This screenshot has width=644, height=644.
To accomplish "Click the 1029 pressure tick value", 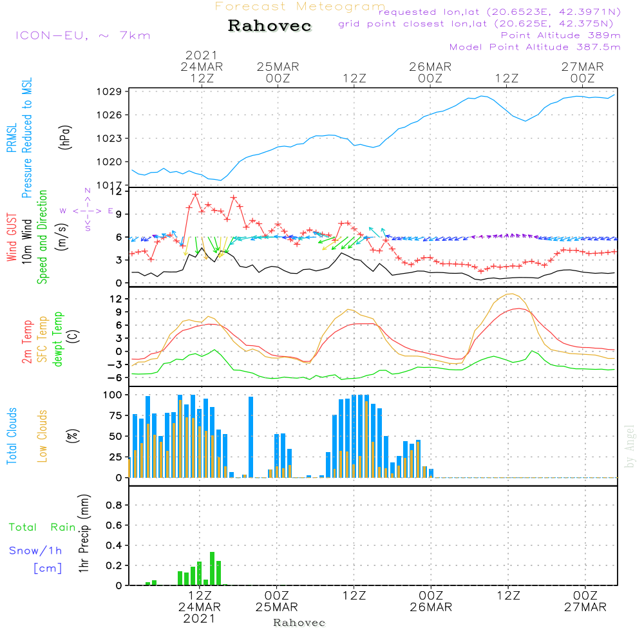I will point(109,91).
